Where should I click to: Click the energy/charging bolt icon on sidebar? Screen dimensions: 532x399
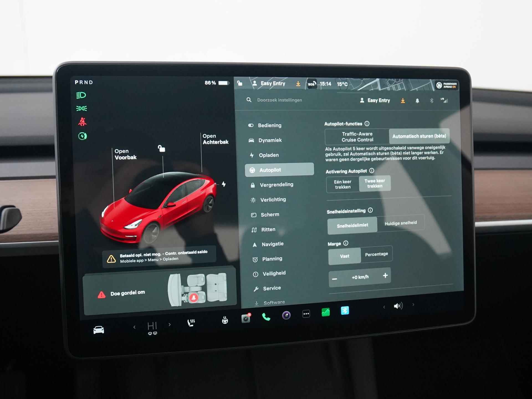click(251, 155)
